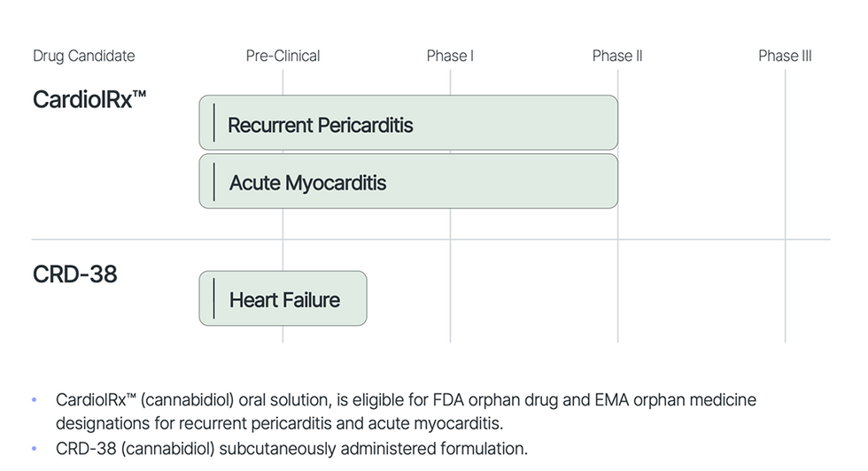Screen dimensions: 868x471
Task: Click the CardiolRx oral solution footnote text
Action: (x=406, y=412)
